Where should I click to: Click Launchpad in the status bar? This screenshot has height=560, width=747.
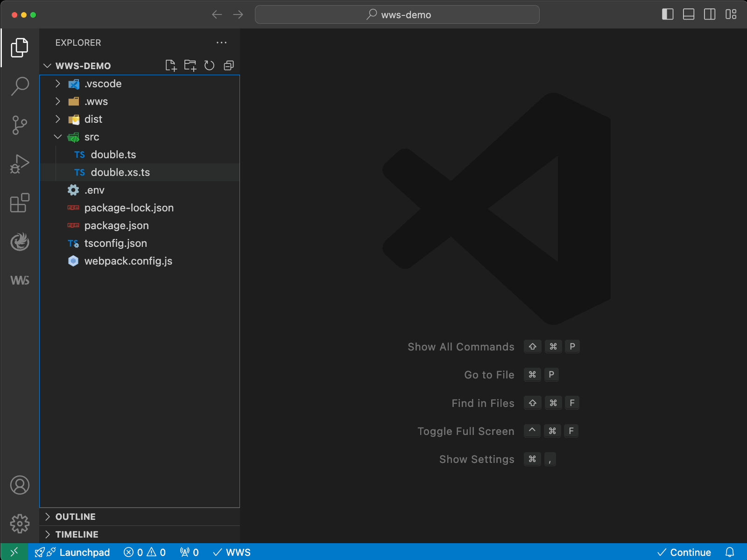click(72, 552)
